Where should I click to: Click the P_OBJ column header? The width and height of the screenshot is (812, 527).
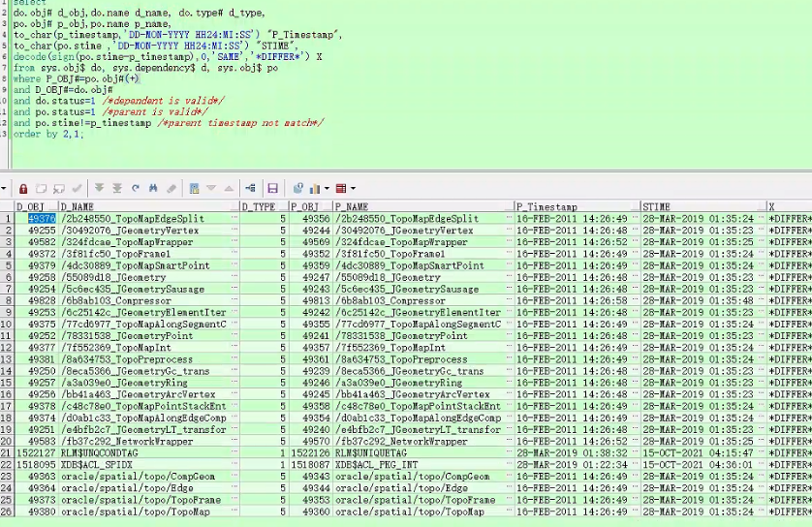coord(311,206)
